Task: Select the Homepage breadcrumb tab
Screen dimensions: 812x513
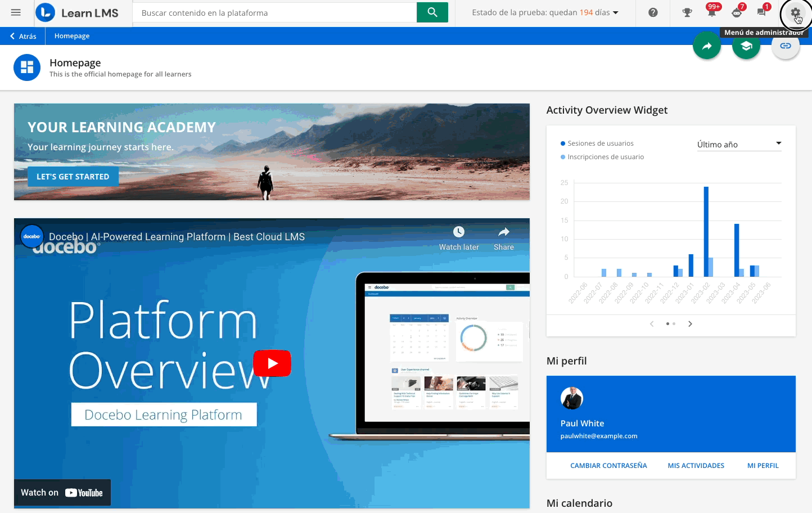Action: click(x=72, y=36)
